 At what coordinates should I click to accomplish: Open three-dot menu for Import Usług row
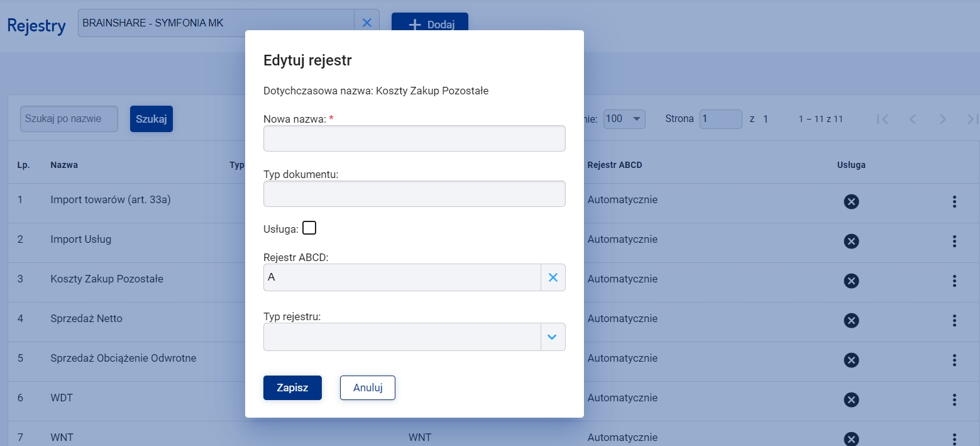pyautogui.click(x=954, y=241)
